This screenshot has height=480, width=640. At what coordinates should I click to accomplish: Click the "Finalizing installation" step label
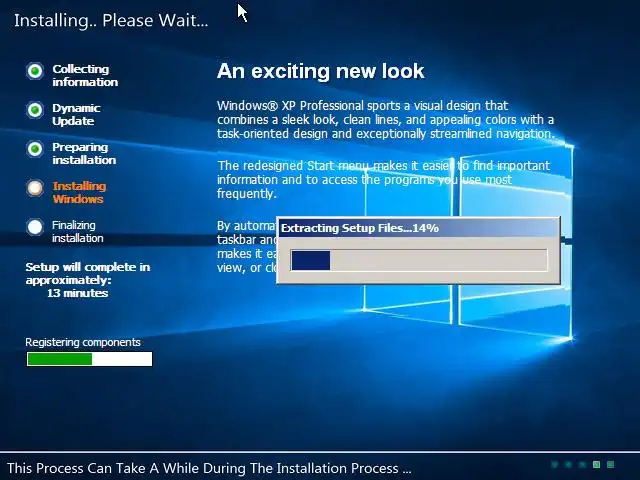(x=78, y=231)
